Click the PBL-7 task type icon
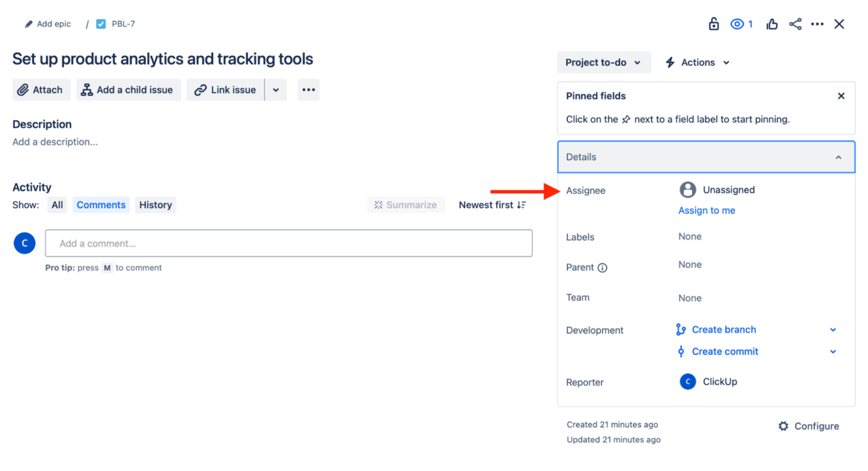 [x=101, y=24]
